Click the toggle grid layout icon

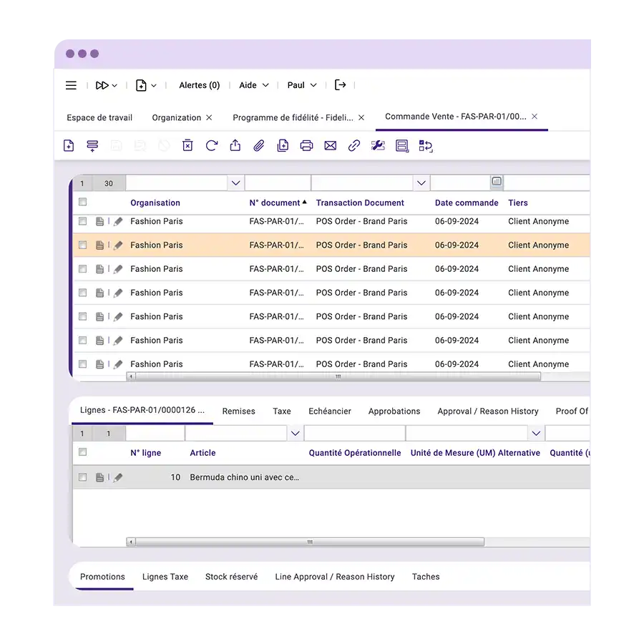pyautogui.click(x=426, y=146)
